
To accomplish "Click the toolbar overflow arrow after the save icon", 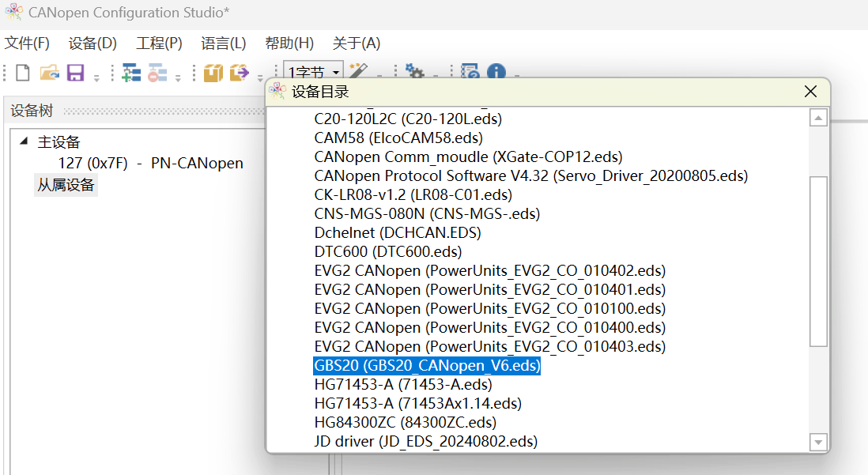I will [x=96, y=77].
